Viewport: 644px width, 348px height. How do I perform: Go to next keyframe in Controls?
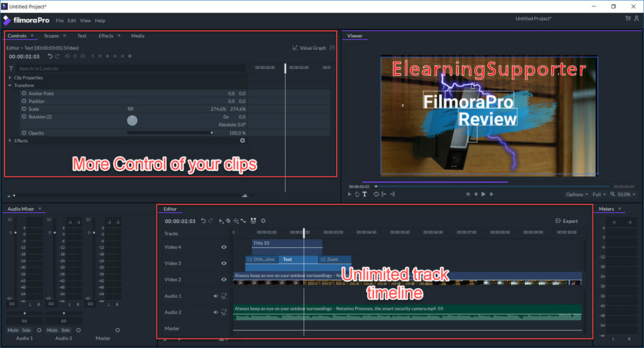click(x=82, y=56)
